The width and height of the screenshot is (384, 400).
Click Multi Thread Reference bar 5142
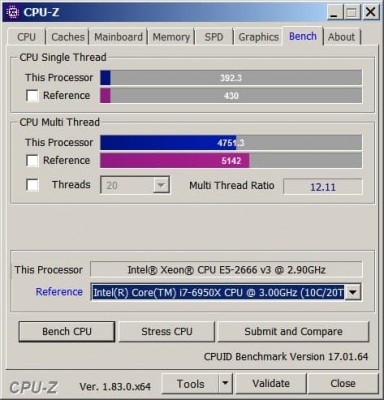pos(231,161)
